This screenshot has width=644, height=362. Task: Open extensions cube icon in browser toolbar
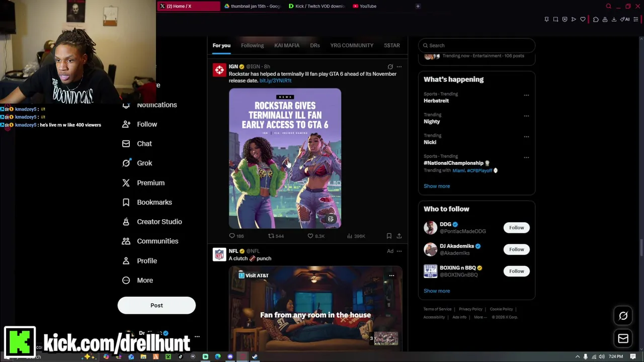(x=596, y=20)
